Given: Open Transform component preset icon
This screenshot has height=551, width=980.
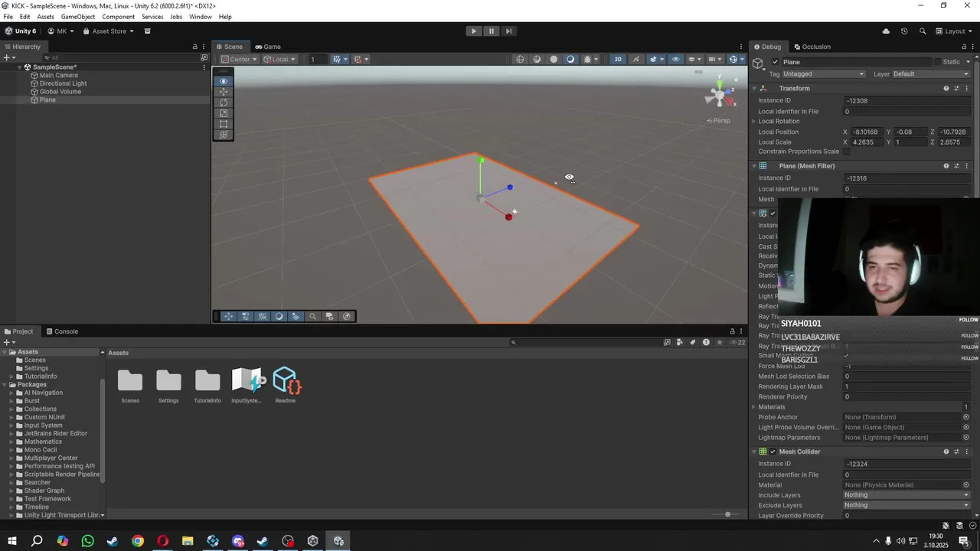Looking at the screenshot, I should coord(956,89).
